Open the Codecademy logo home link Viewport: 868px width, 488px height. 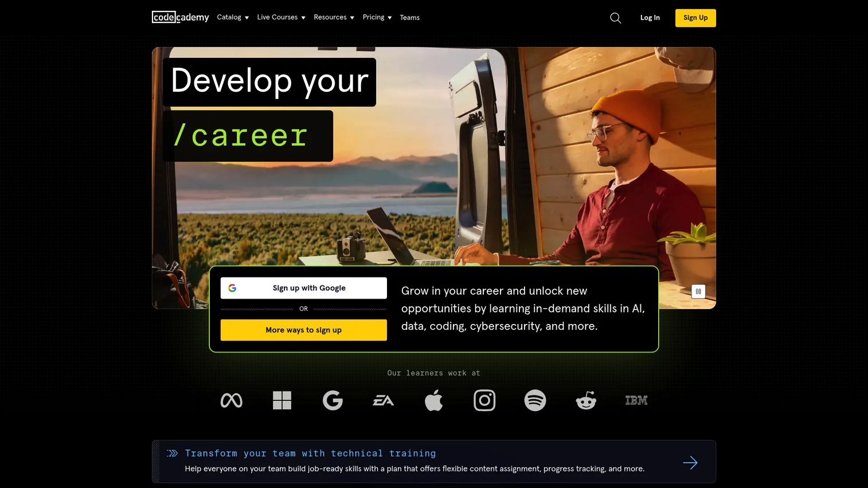coord(180,17)
